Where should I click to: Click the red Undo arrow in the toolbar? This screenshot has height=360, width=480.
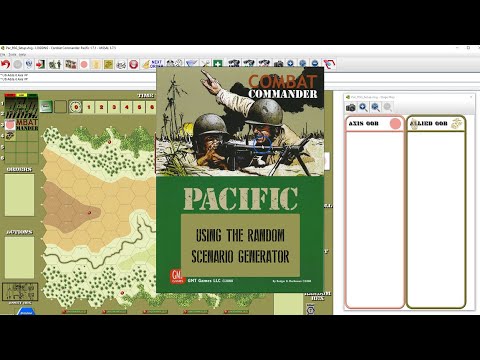(x=5, y=64)
